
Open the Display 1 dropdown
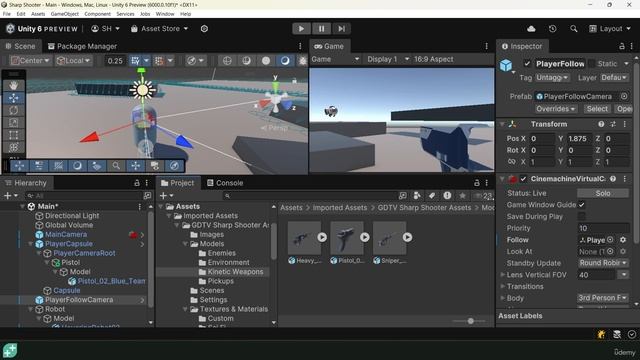(x=387, y=59)
